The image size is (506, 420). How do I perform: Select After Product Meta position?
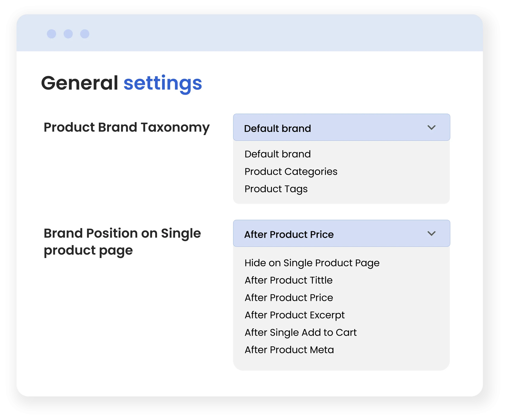click(289, 350)
